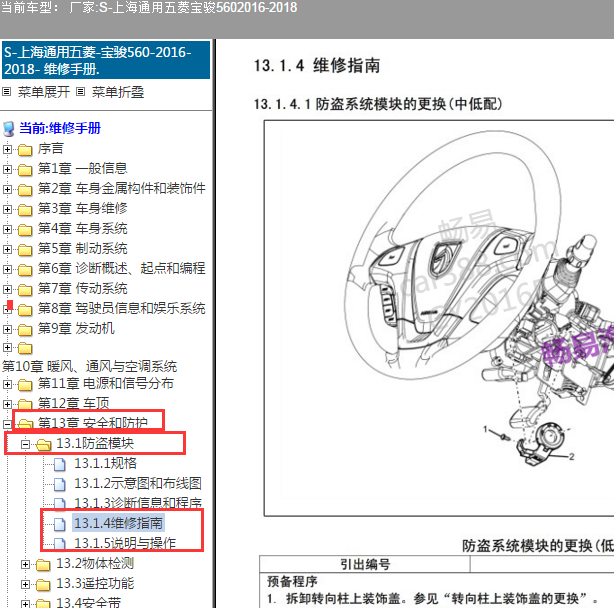Image resolution: width=614 pixels, height=608 pixels.
Task: Click 引出编号 table header cell
Action: click(x=365, y=564)
